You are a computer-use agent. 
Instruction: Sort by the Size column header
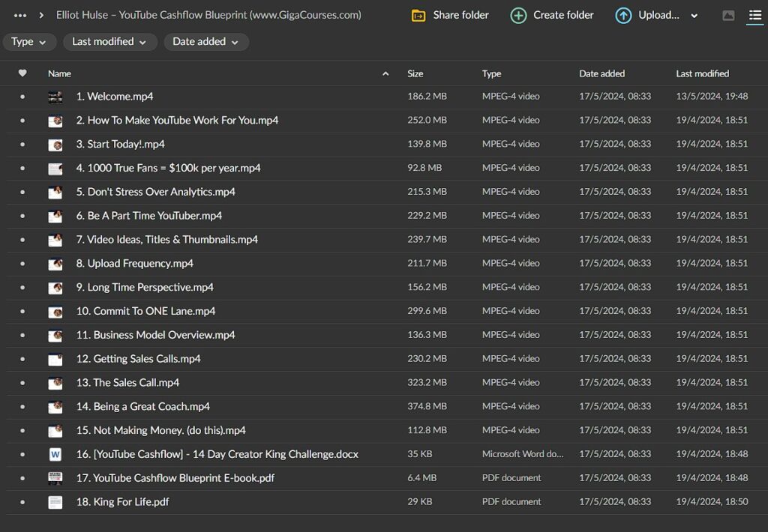[x=415, y=73]
